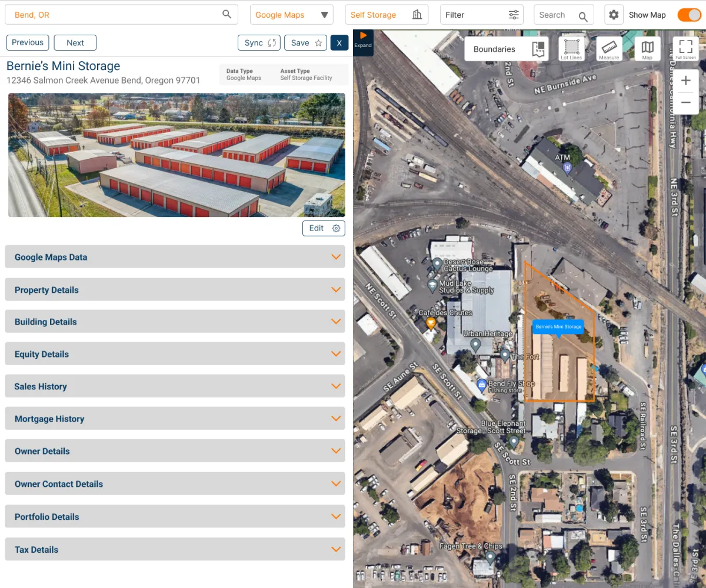This screenshot has height=588, width=706.
Task: Click the Bend Fly Shop marker
Action: point(482,386)
